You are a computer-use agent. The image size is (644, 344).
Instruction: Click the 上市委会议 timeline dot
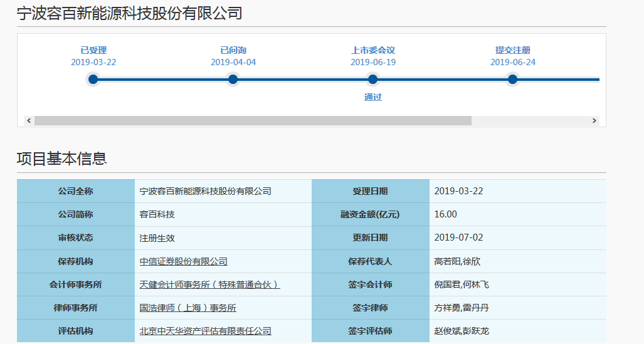pos(372,79)
